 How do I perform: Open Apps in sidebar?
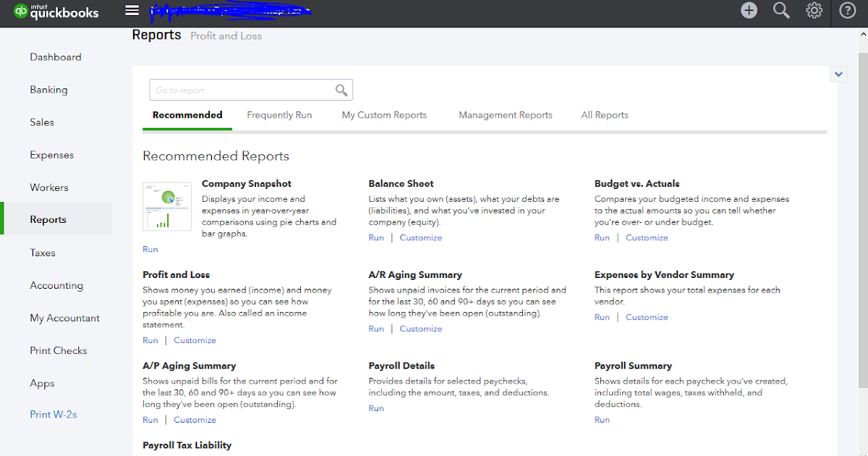42,384
